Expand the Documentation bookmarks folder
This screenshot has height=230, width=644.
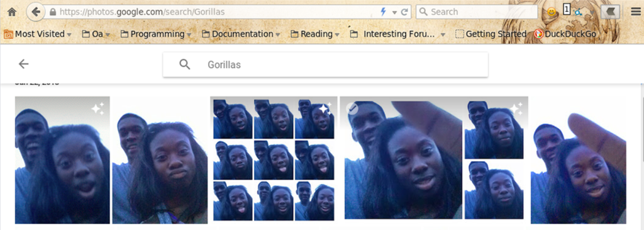(241, 34)
